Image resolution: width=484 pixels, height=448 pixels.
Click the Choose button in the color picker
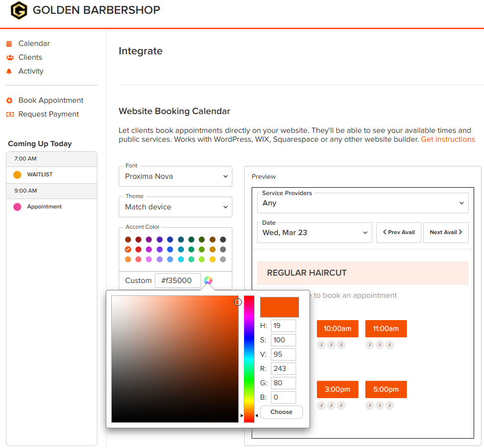click(x=281, y=412)
